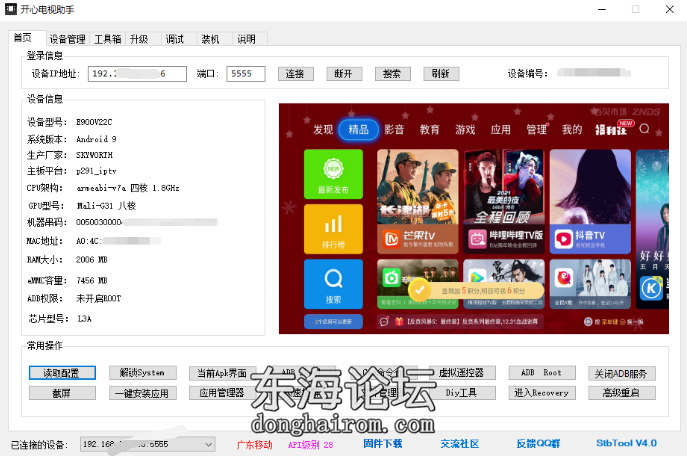687x456 pixels.
Task: Select the 芒果tv app card
Action: [418, 201]
